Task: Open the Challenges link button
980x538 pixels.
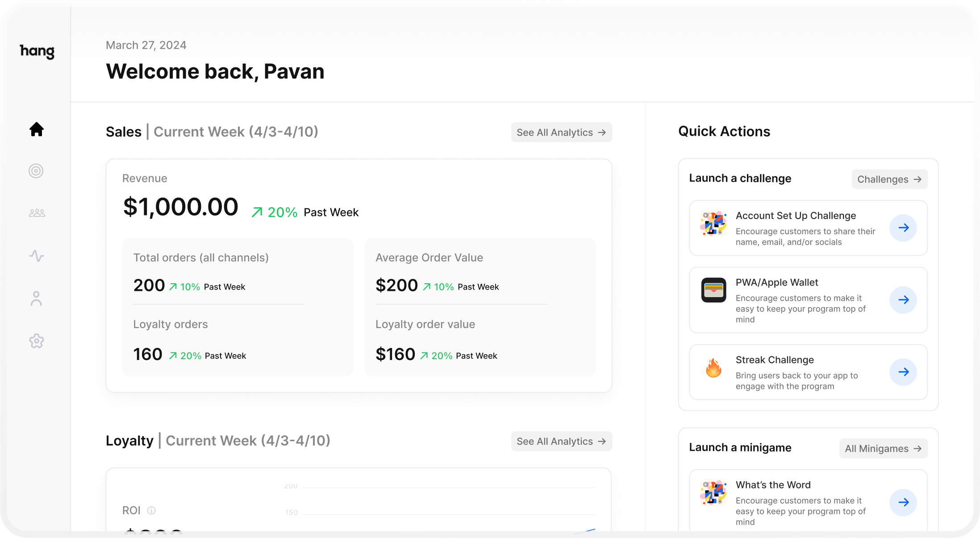Action: coord(889,179)
